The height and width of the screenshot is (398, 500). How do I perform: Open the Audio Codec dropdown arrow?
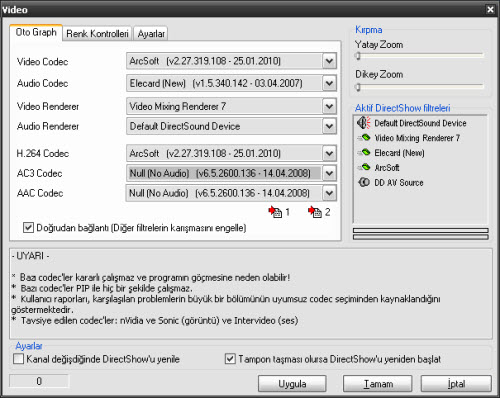tap(329, 83)
